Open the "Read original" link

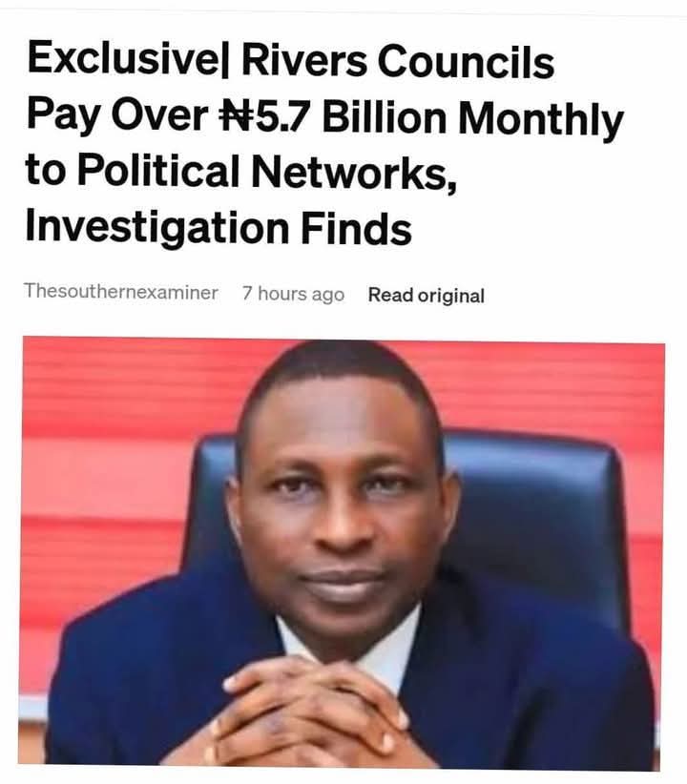[426, 296]
